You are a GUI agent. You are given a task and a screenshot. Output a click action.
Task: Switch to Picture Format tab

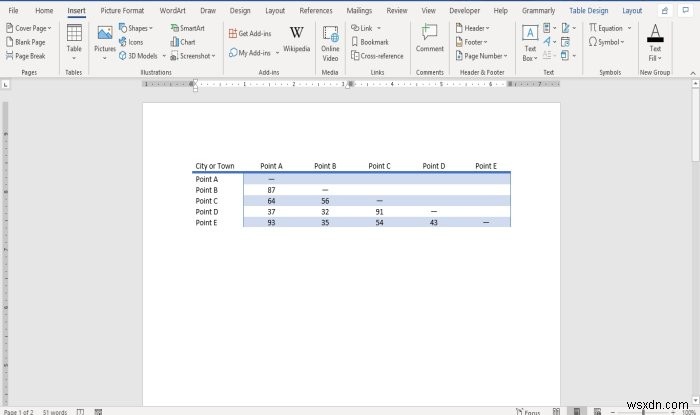[x=122, y=10]
